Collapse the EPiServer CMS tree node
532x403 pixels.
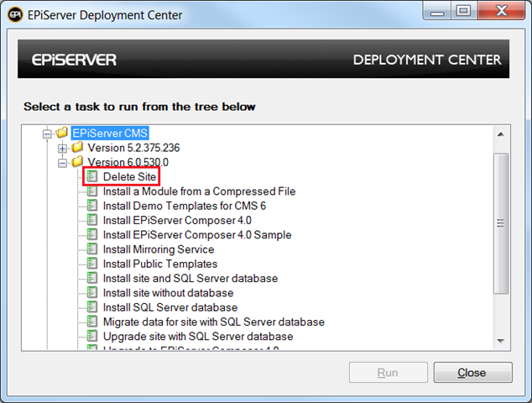[47, 133]
